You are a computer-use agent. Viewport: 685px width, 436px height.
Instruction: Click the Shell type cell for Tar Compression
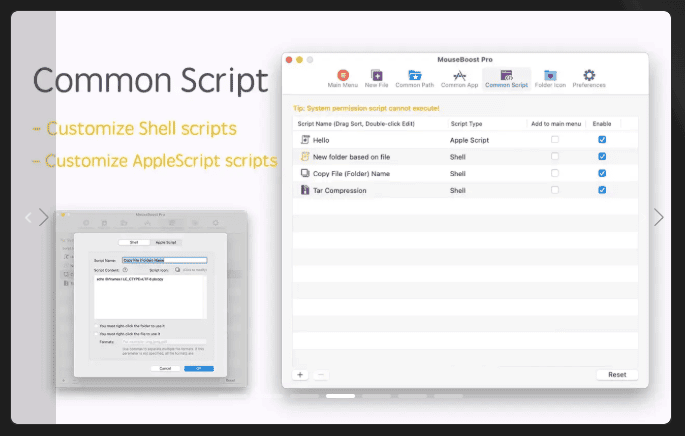[x=457, y=190]
